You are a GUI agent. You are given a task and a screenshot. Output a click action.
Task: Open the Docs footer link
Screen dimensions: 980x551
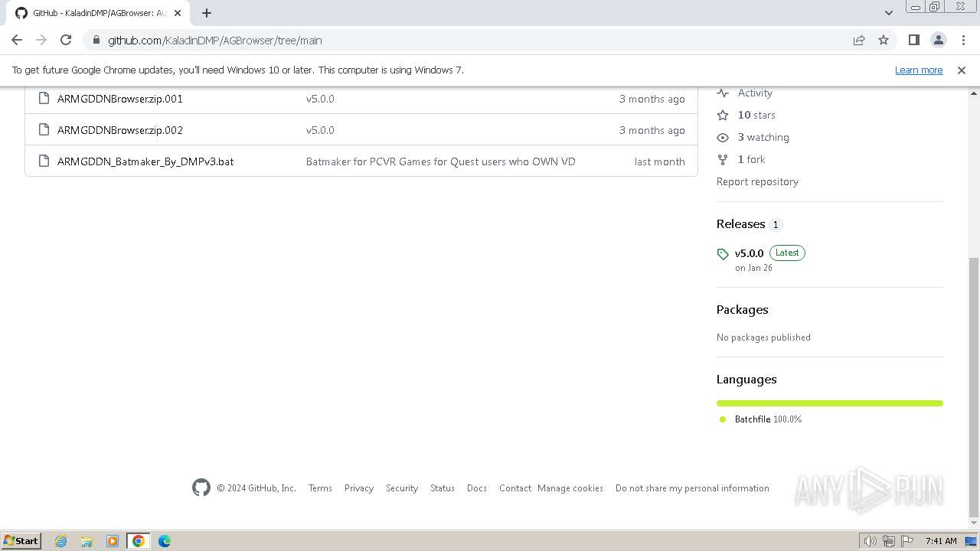477,488
